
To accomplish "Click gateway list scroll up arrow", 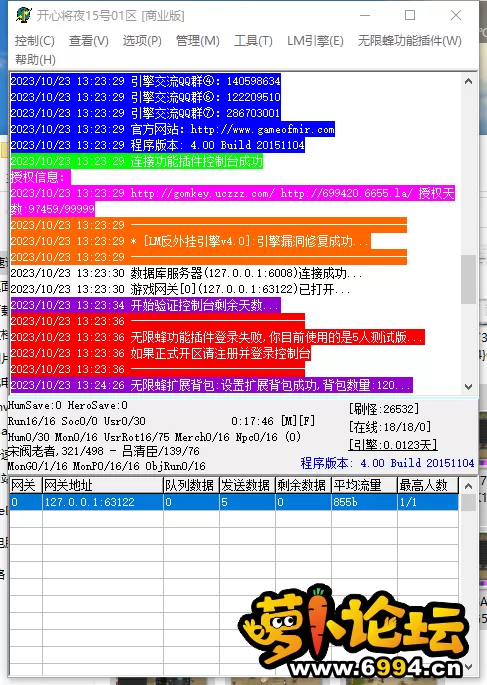I will 468,485.
